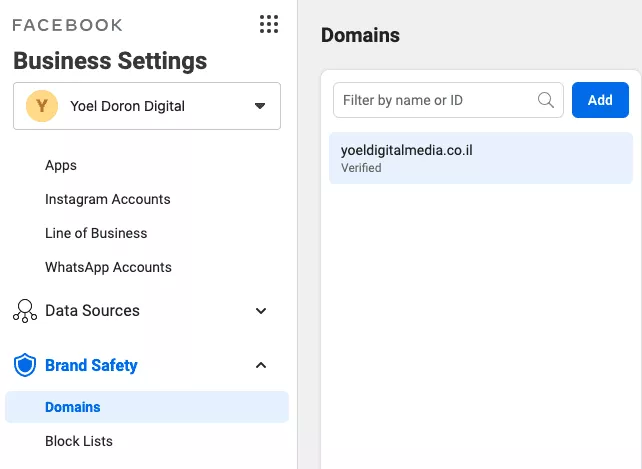Click the Data Sources nodes icon

(x=25, y=311)
